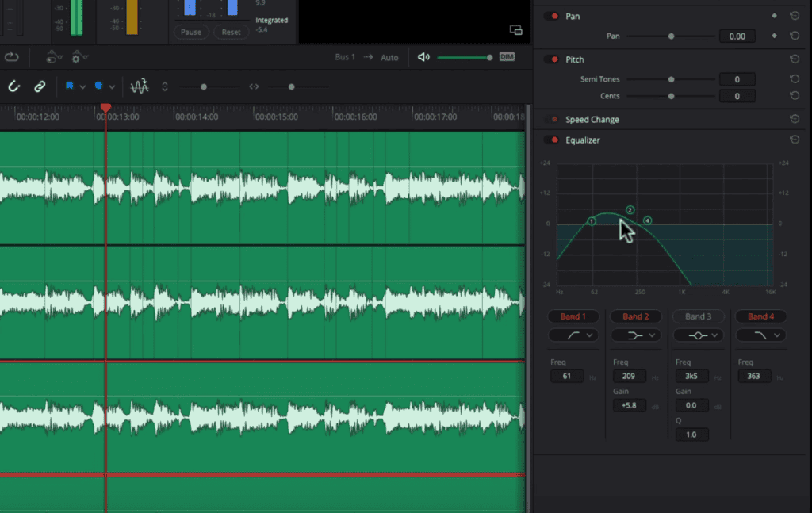This screenshot has width=812, height=513.
Task: Click the Cents value field
Action: 737,96
